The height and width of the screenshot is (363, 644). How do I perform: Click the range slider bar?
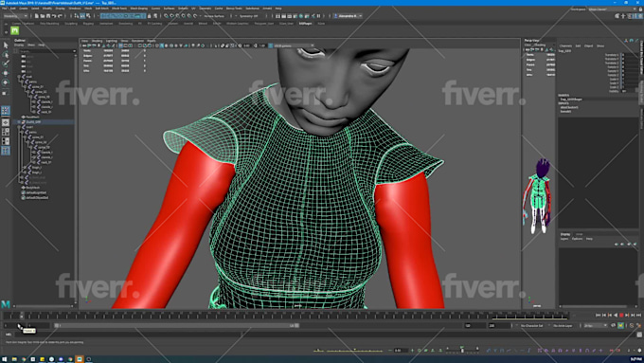176,326
